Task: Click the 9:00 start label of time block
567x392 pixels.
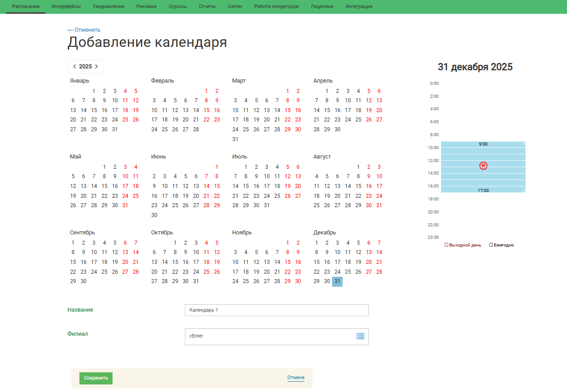Action: (x=483, y=144)
